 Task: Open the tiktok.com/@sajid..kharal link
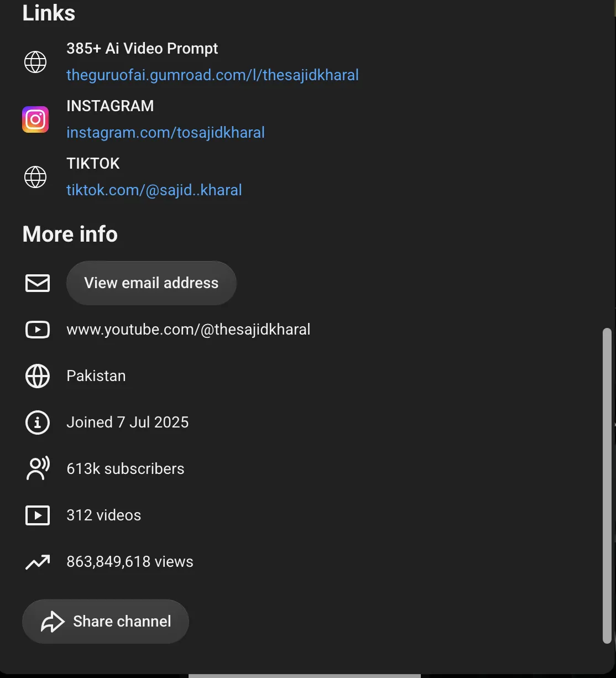[154, 190]
